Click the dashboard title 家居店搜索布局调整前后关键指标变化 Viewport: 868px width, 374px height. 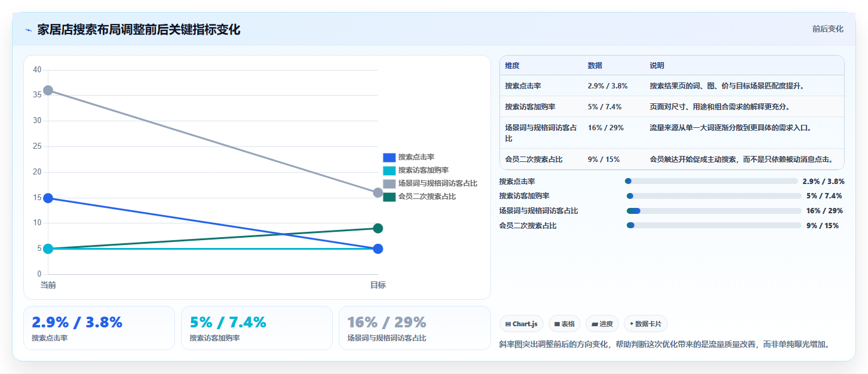click(139, 30)
